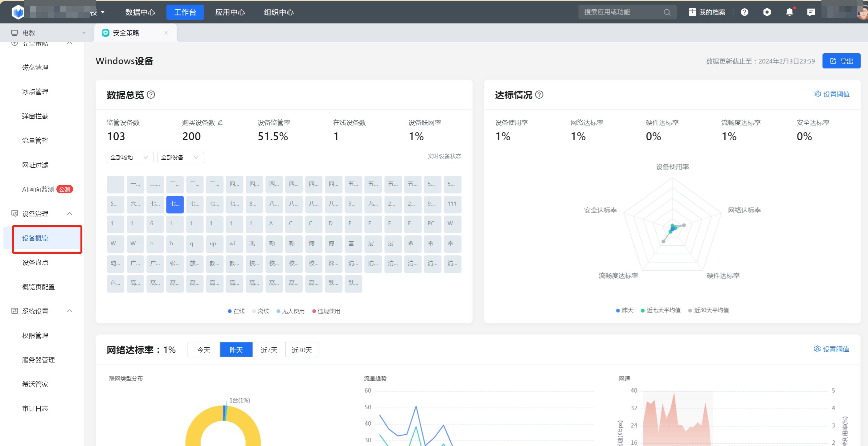This screenshot has height=446, width=868.
Task: Click the gear icon of 达标情况 设置阈值
Action: click(817, 94)
